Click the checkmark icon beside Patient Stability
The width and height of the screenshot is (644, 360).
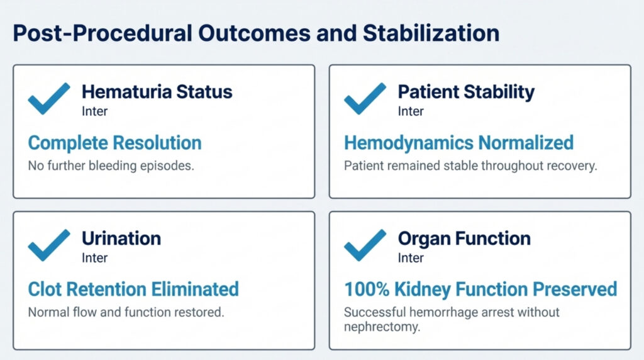(365, 98)
